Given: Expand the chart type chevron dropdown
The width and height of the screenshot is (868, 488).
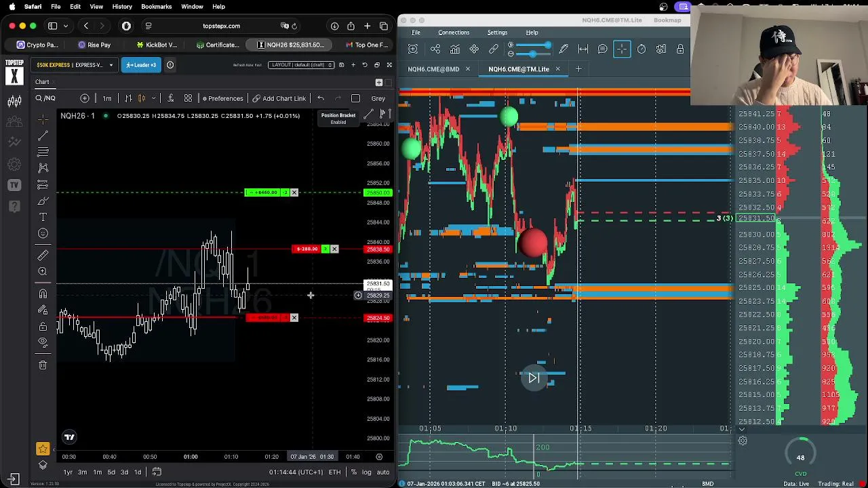Looking at the screenshot, I should (153, 98).
